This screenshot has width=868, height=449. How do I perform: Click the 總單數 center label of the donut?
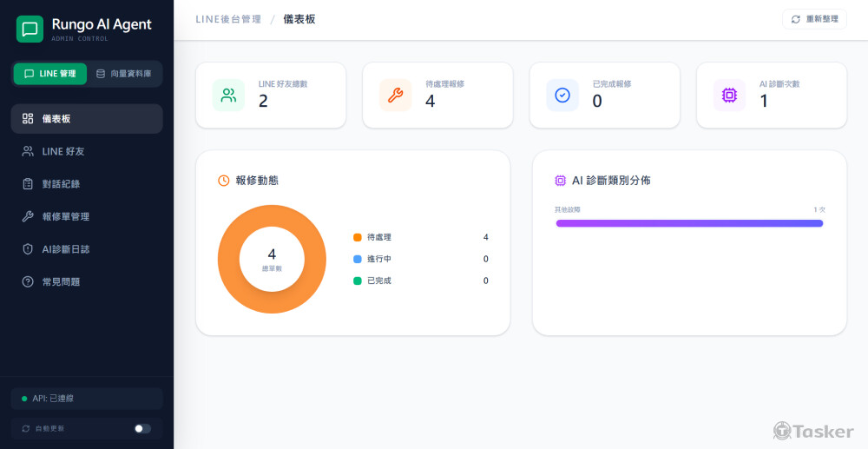272,268
